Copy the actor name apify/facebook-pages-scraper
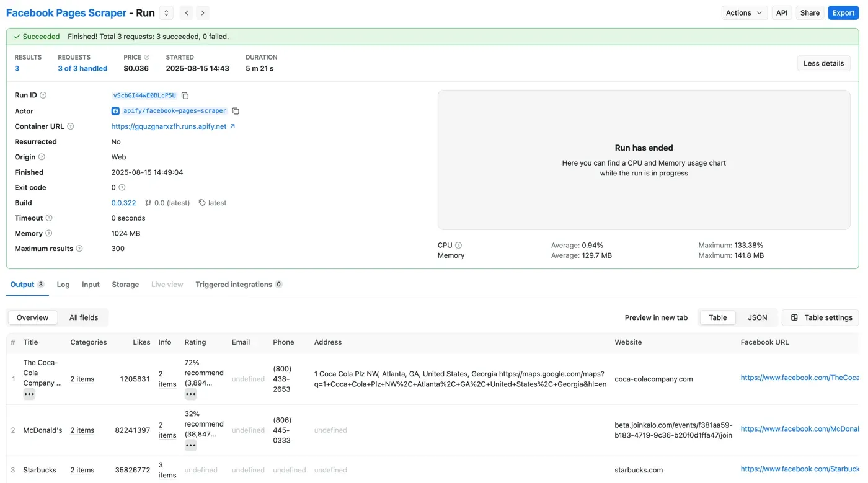 point(236,111)
